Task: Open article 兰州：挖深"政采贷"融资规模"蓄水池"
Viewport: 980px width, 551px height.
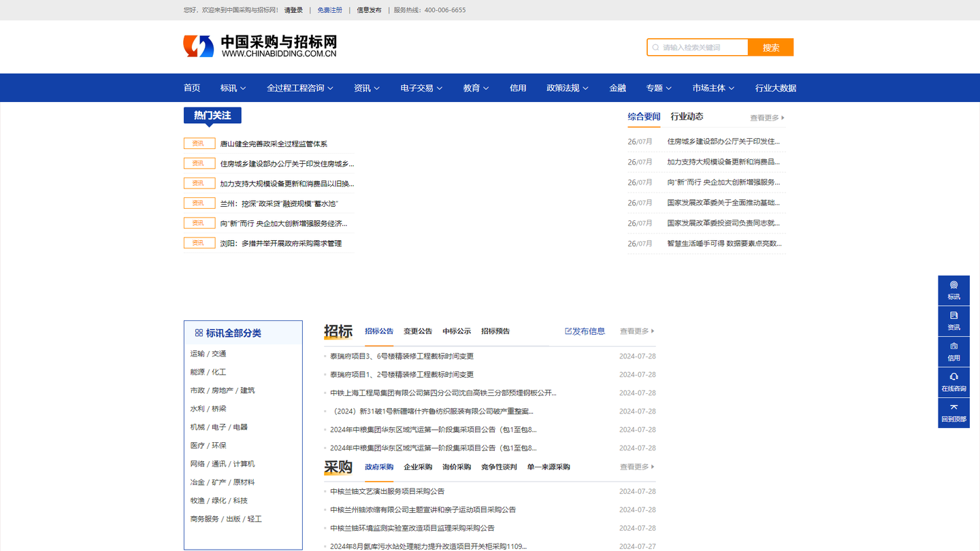Action: pyautogui.click(x=279, y=203)
